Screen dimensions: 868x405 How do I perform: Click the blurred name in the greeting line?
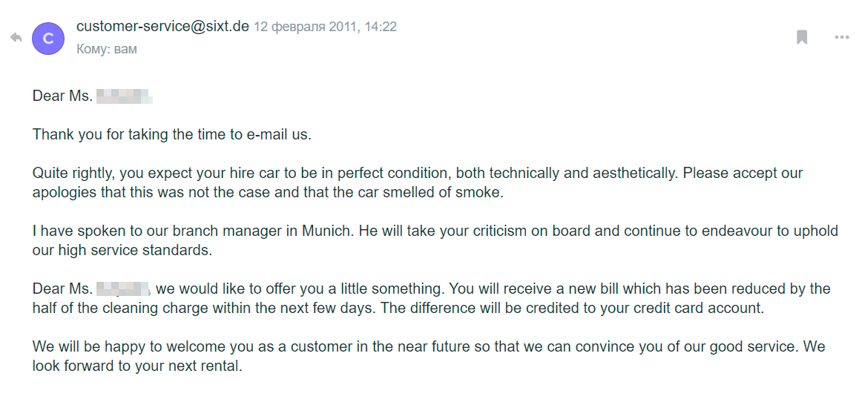[124, 96]
